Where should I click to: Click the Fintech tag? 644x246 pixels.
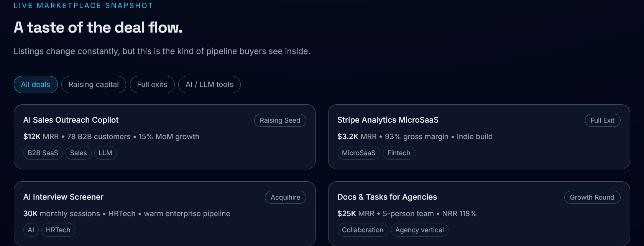pyautogui.click(x=399, y=153)
